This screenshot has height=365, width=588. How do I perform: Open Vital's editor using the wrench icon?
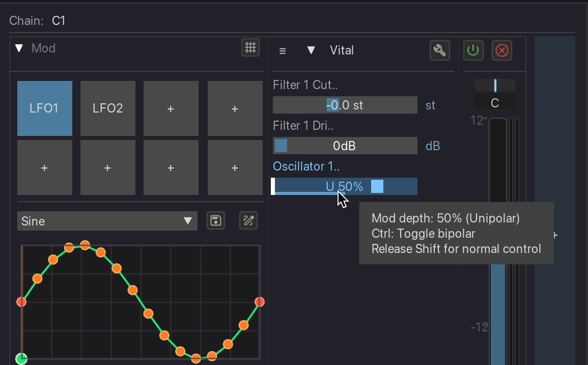tap(439, 50)
